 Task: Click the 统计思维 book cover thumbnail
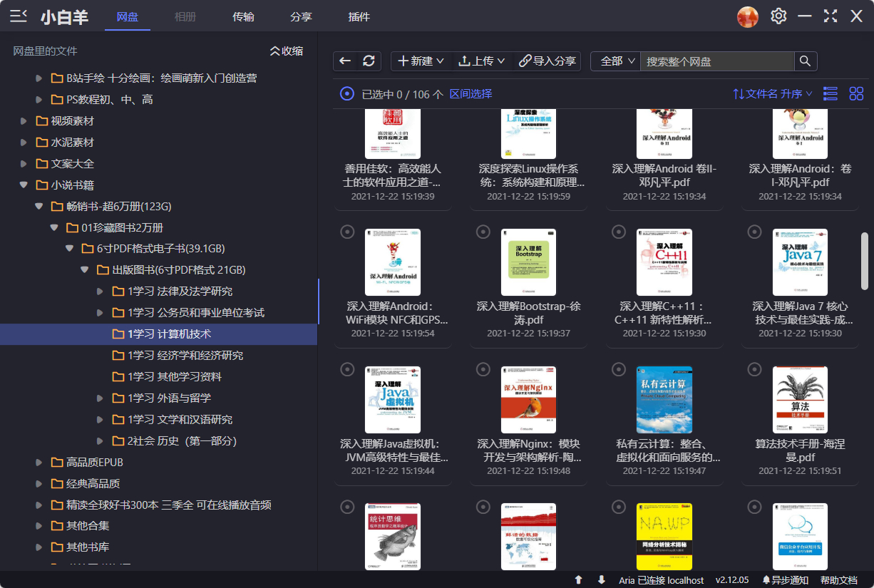coord(393,537)
